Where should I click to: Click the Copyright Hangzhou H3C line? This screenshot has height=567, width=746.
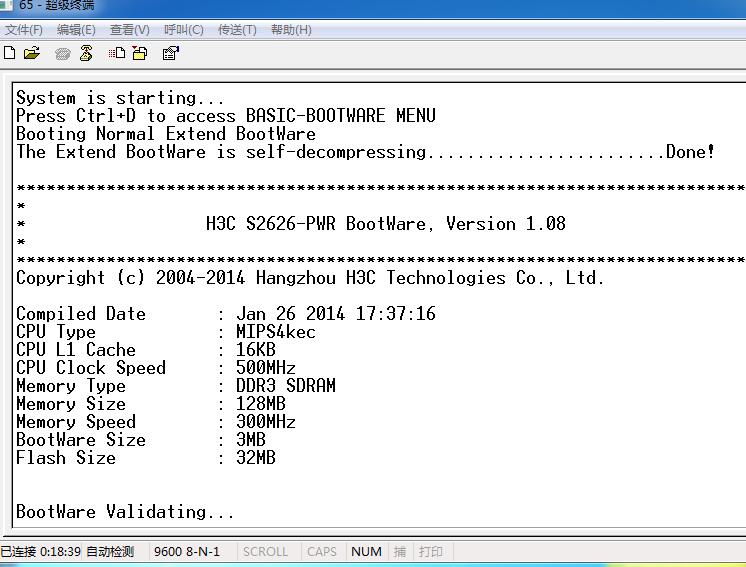pyautogui.click(x=310, y=278)
